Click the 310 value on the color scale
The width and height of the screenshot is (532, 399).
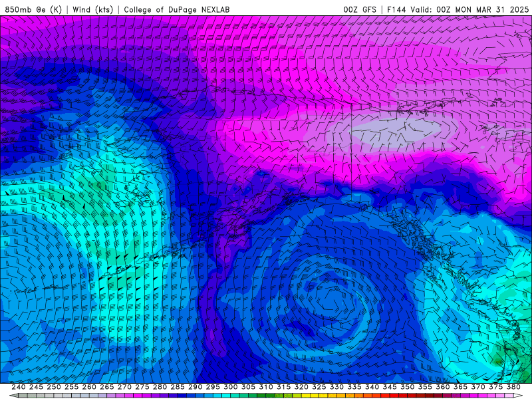(x=265, y=387)
